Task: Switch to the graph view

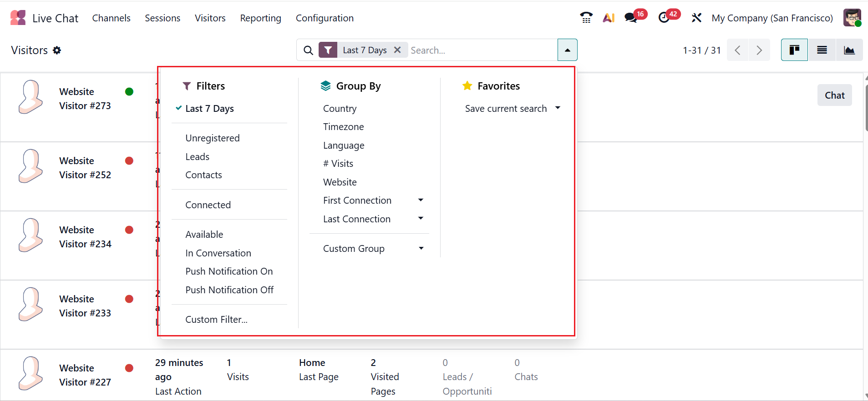Action: [x=849, y=50]
